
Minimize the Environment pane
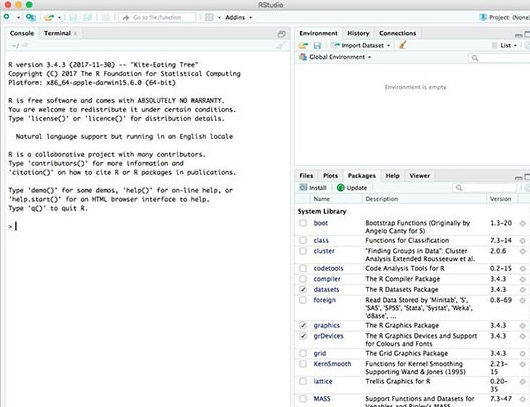tap(519, 35)
